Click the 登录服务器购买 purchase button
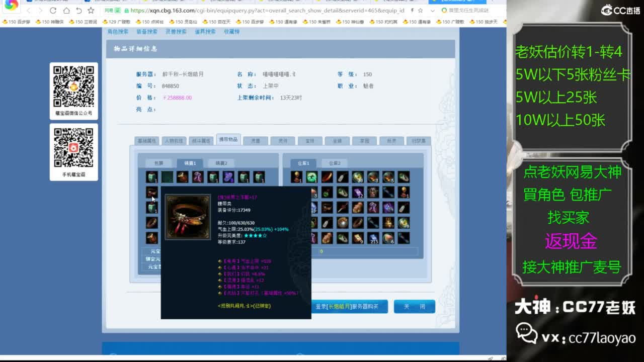This screenshot has height=362, width=644. point(347,306)
